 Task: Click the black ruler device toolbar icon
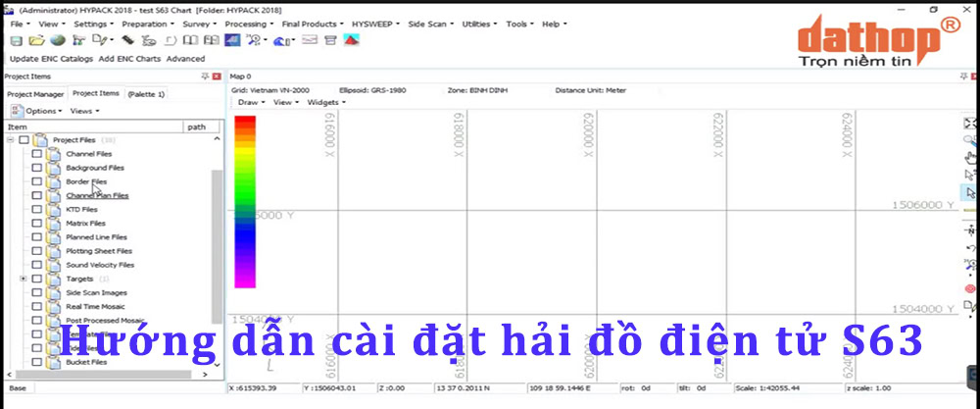[128, 40]
